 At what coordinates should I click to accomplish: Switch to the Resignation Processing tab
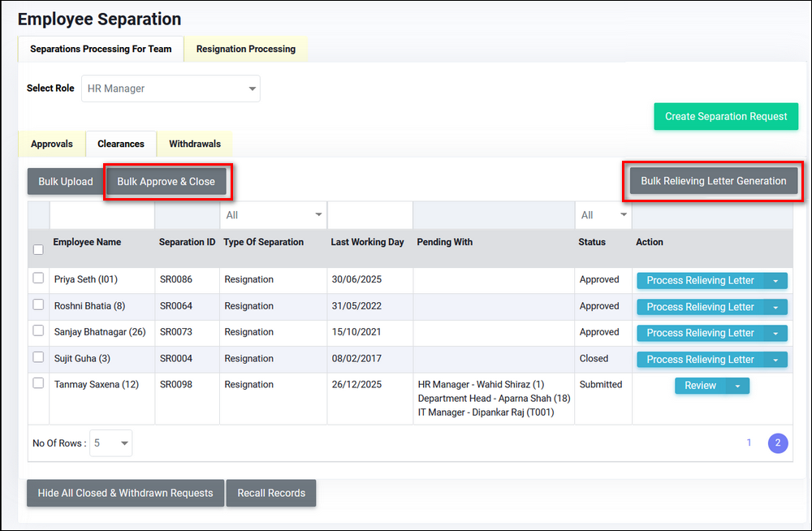(x=245, y=49)
